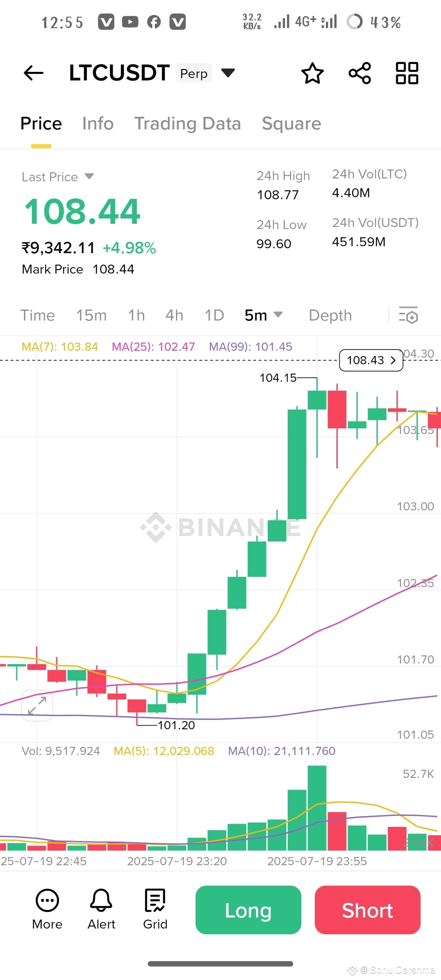Tap the MA(7): 103.84 indicator label
This screenshot has height=980, width=441.
[x=60, y=347]
